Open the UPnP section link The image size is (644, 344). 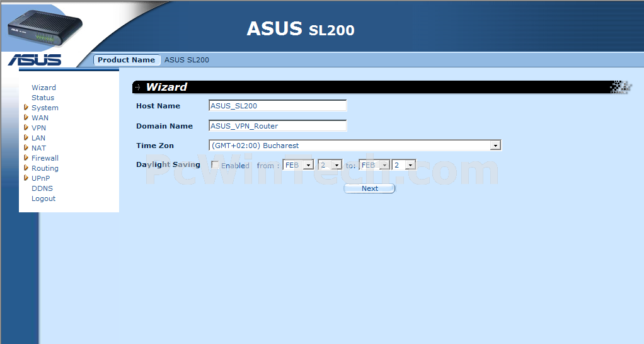point(41,178)
